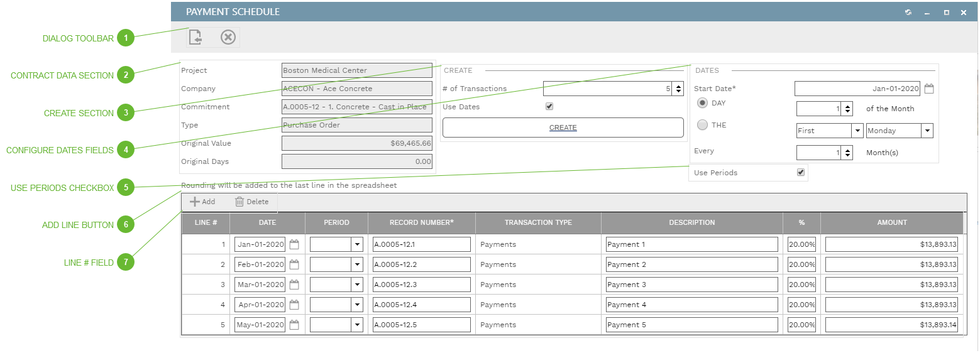
Task: Click the Boston Medical Center project field
Action: click(357, 70)
